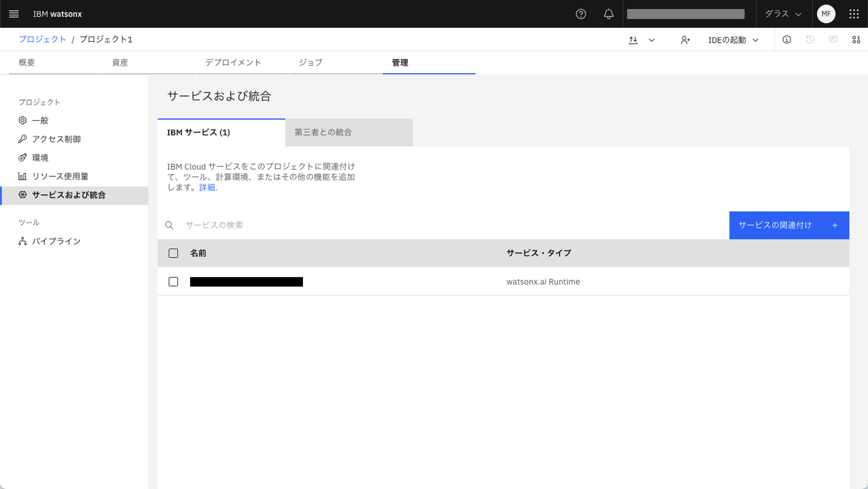Click the add collaborator icon
The width and height of the screenshot is (868, 489).
click(685, 40)
